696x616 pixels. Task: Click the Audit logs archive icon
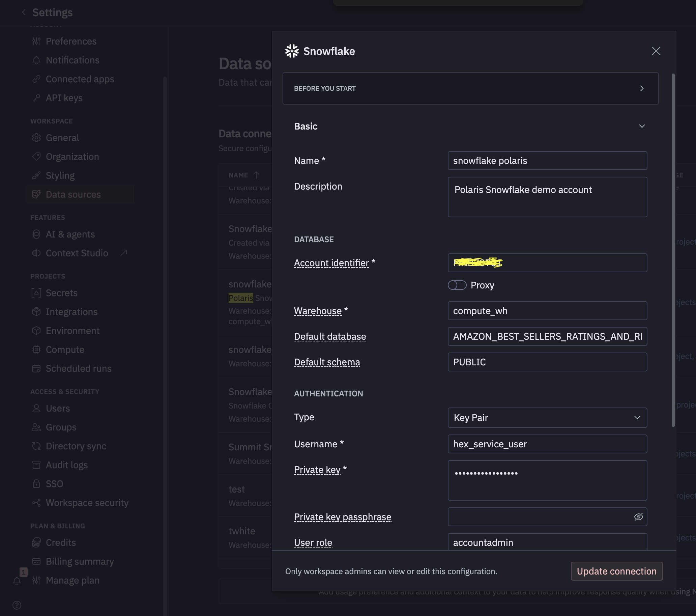(36, 465)
